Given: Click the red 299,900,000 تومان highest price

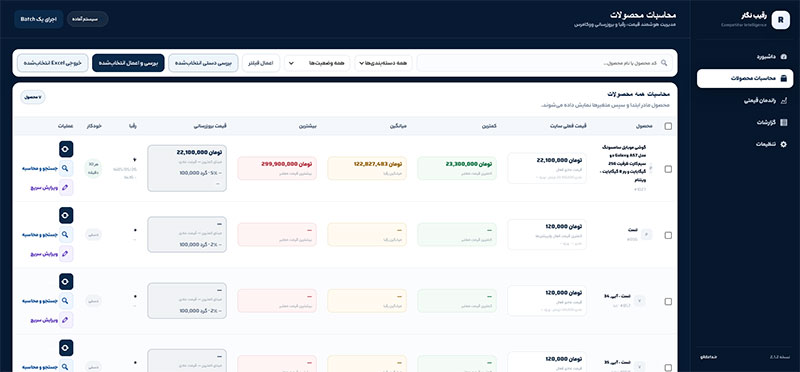Looking at the screenshot, I should pyautogui.click(x=286, y=164).
